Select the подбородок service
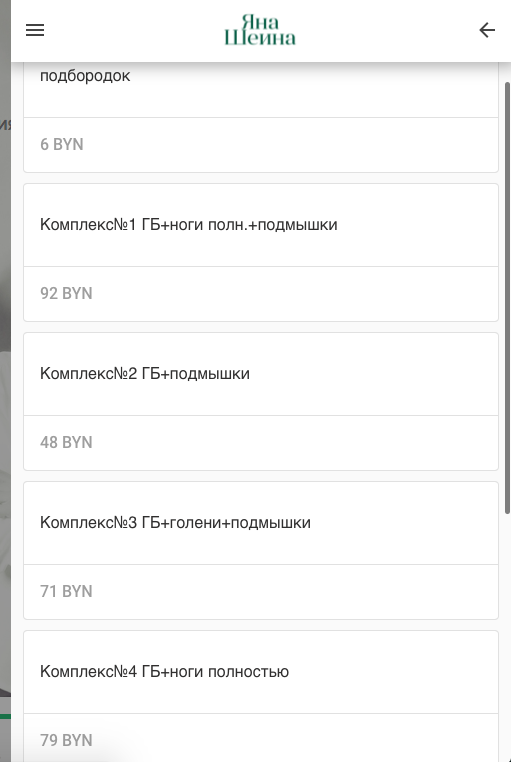 [85, 76]
